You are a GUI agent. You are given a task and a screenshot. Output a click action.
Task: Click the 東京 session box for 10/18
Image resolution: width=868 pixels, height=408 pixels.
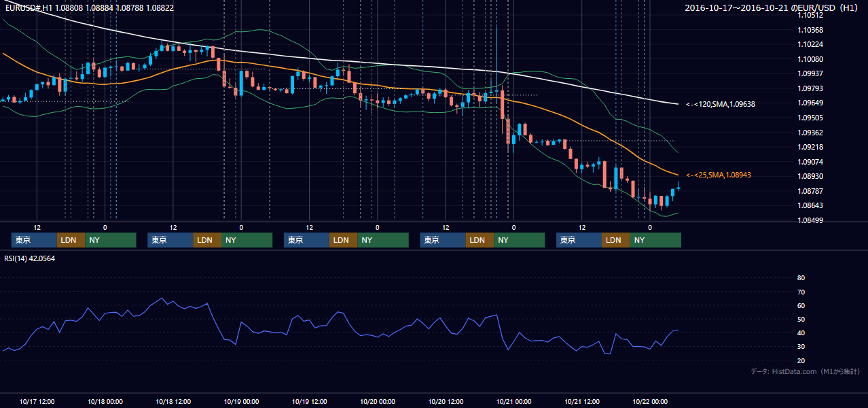pyautogui.click(x=170, y=240)
